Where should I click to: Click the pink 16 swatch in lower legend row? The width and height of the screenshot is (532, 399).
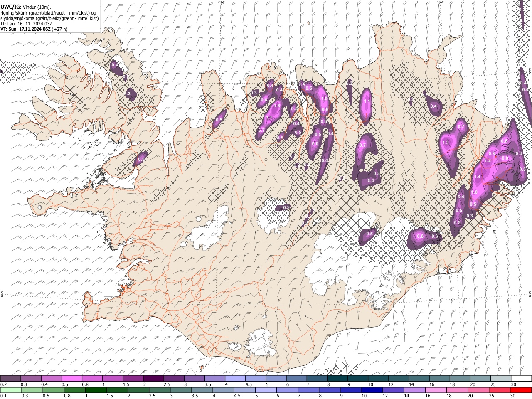click(436, 390)
